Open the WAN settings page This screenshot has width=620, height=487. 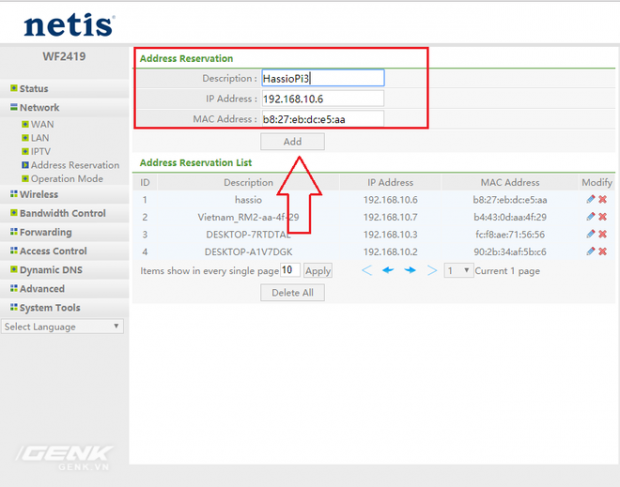coord(42,124)
